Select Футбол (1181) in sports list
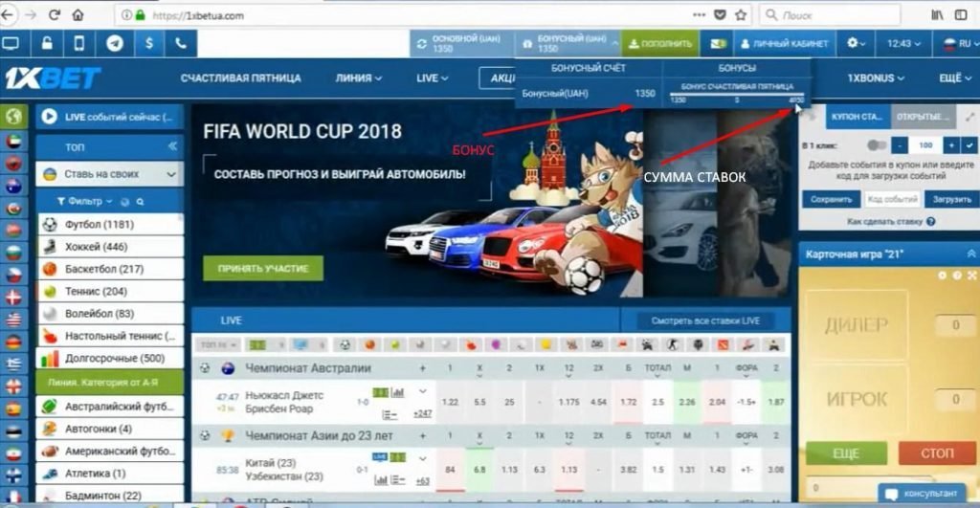 coord(110,224)
